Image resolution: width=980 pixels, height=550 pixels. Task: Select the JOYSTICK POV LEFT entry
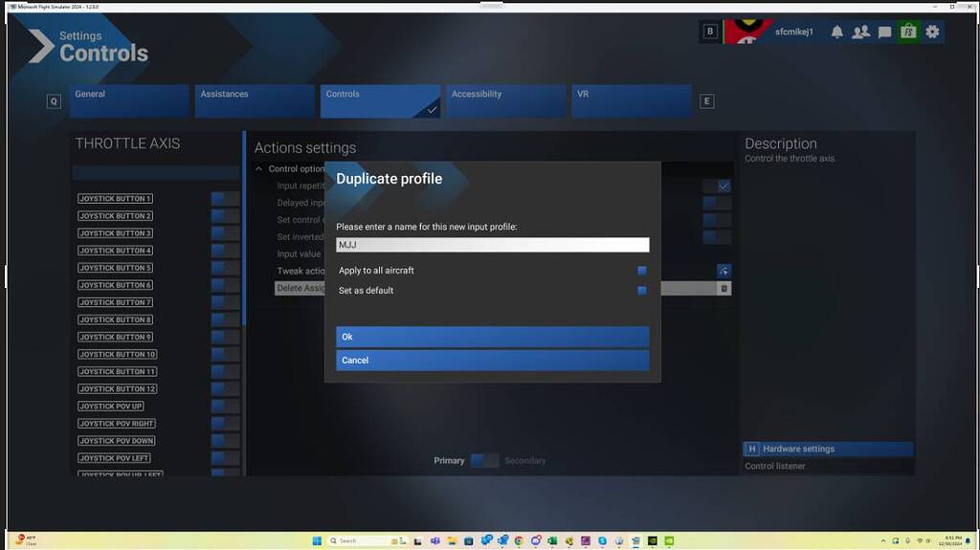[x=114, y=458]
